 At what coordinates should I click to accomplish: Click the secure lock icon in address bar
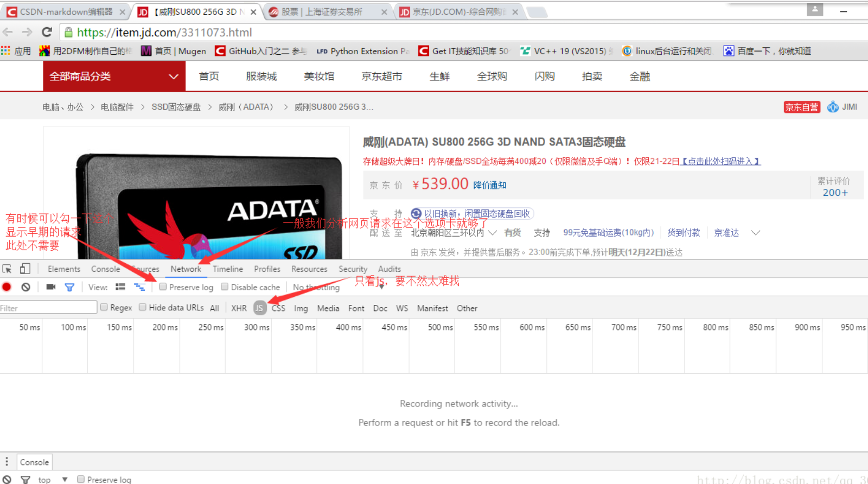click(68, 33)
